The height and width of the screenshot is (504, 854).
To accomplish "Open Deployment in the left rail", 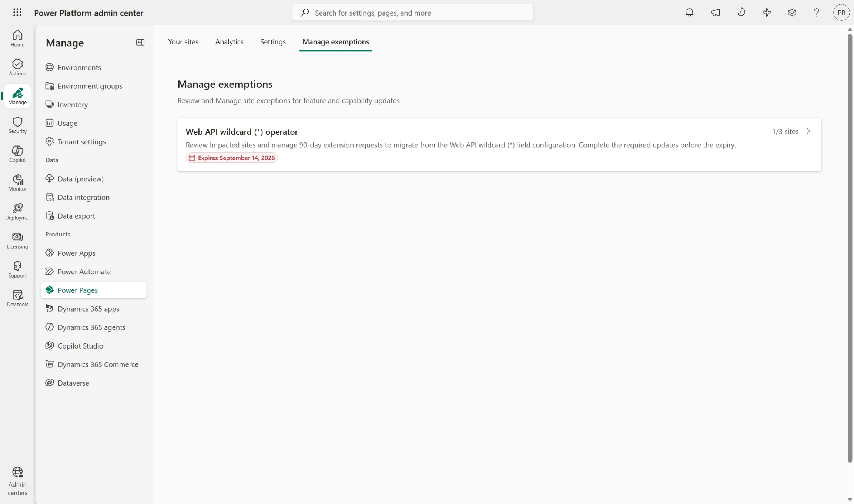I will (17, 212).
